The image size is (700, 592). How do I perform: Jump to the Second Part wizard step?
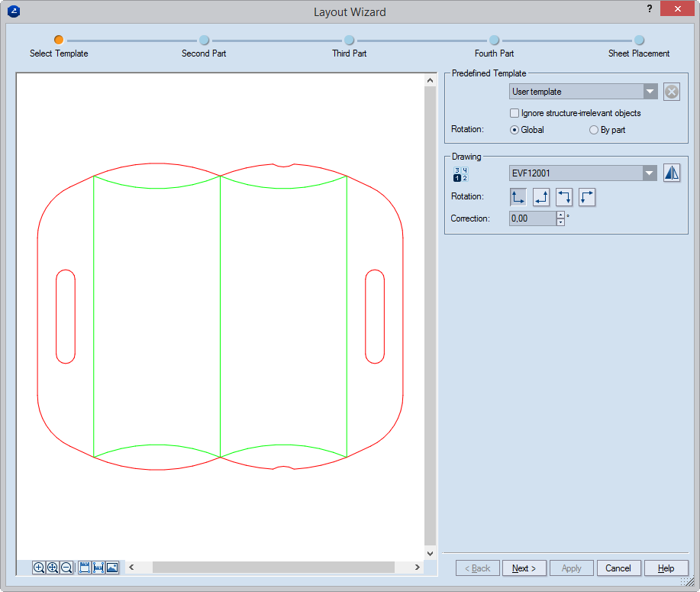tap(204, 40)
